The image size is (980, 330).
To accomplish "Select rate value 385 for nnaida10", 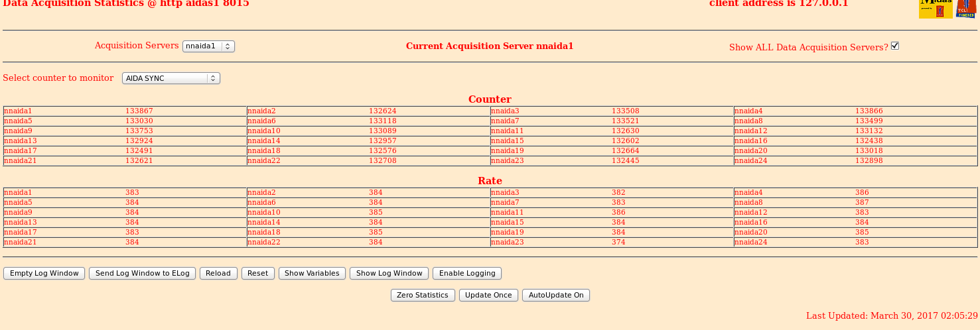I will (x=376, y=213).
